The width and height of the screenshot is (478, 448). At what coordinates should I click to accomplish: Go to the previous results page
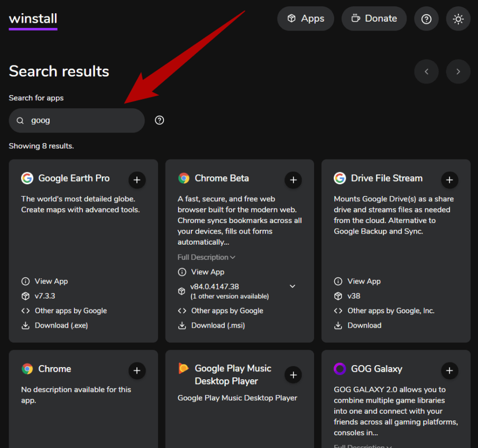426,71
